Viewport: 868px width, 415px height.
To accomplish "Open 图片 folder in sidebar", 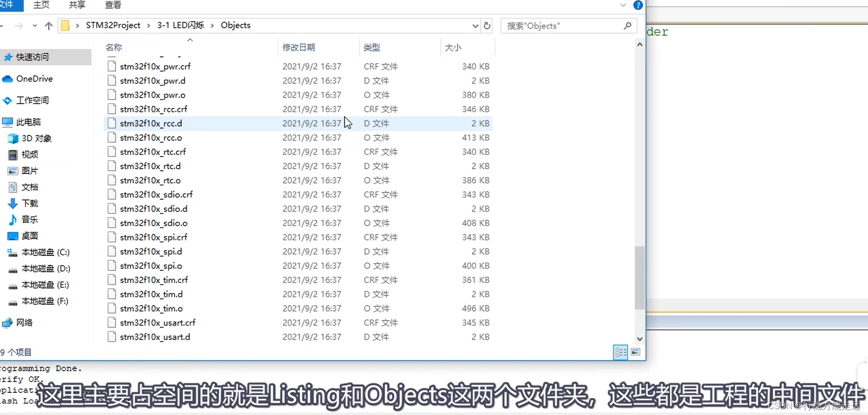I will pyautogui.click(x=30, y=171).
